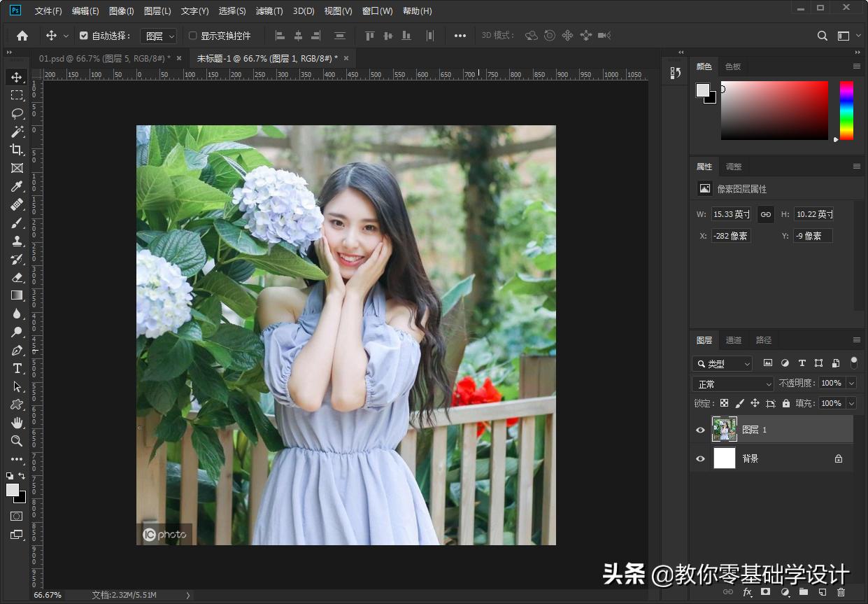868x604 pixels.
Task: Open the 正常 blend mode dropdown
Action: coord(732,384)
